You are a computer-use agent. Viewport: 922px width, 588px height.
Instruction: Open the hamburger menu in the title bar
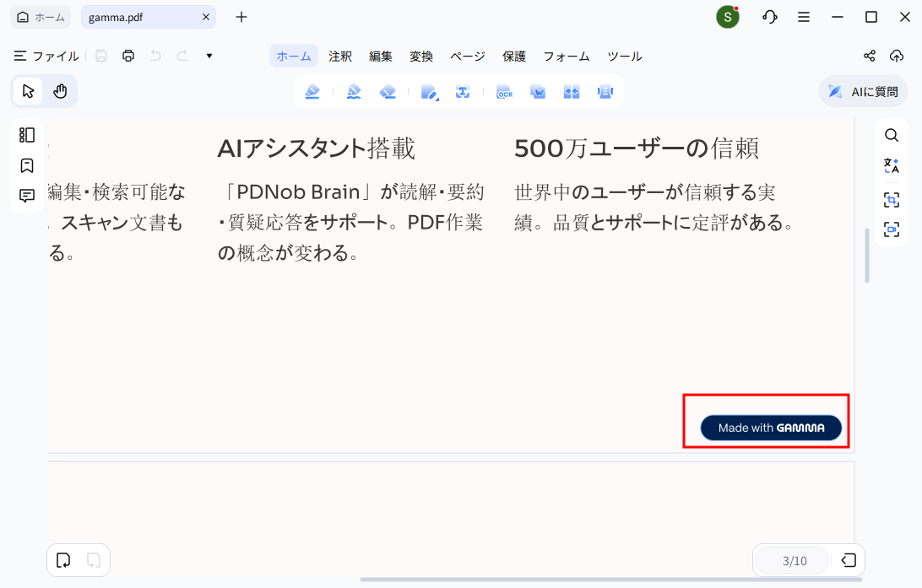click(804, 17)
